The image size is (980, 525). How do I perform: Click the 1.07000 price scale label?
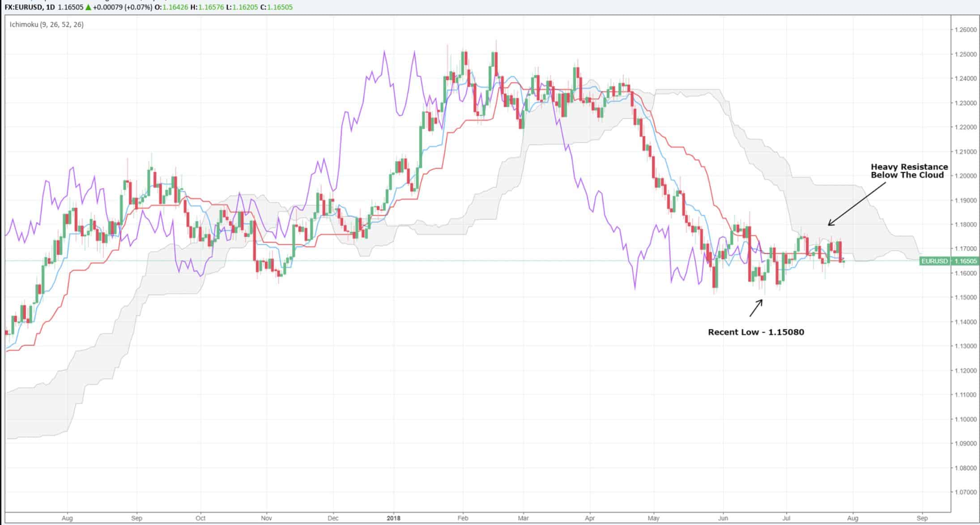pos(965,492)
